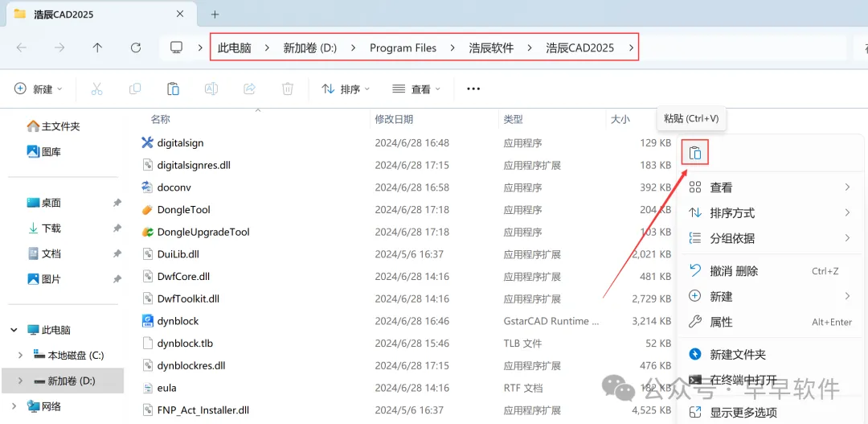Click the digitalsign application icon
Screen dimensions: 868x424
pos(147,143)
